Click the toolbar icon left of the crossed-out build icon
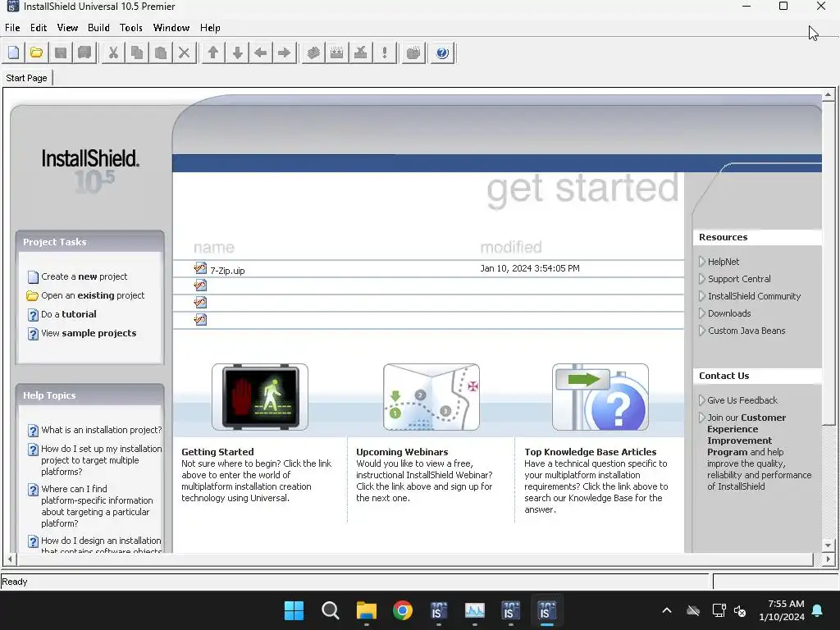840x630 pixels. [x=337, y=52]
